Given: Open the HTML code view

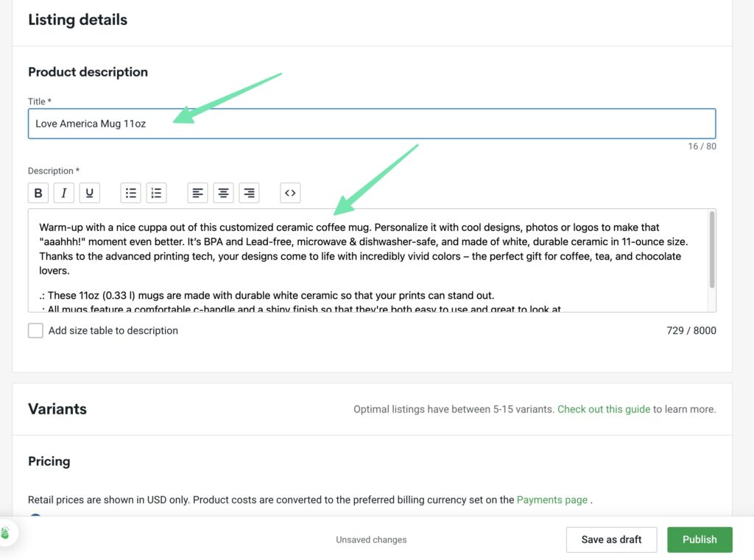Looking at the screenshot, I should pos(290,193).
